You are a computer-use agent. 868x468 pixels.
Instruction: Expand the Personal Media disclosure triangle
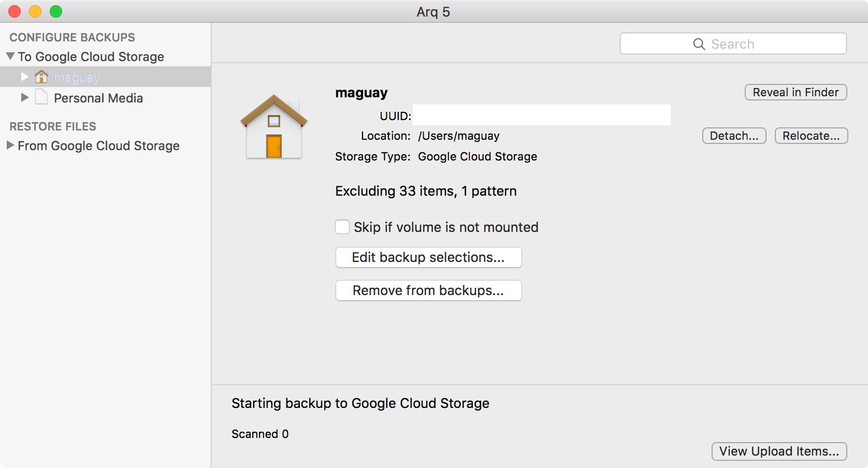click(24, 97)
